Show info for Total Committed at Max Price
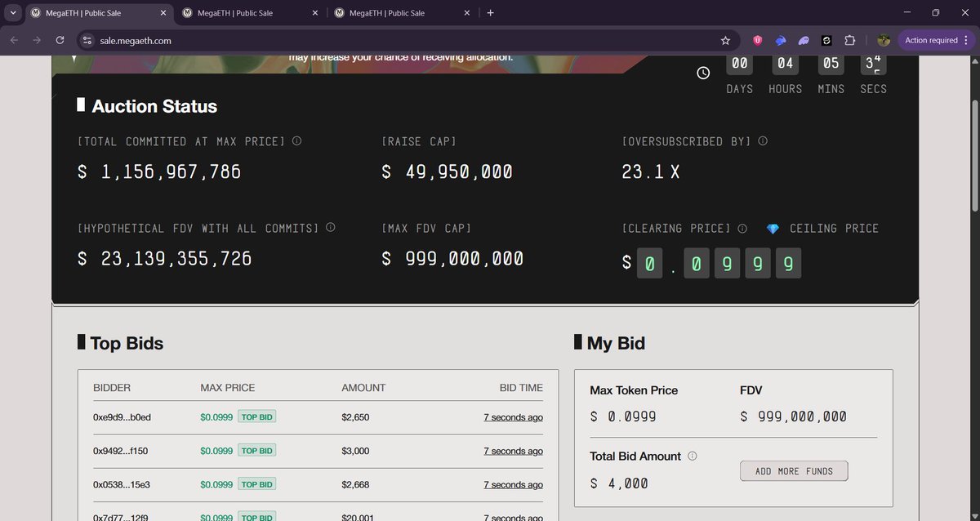This screenshot has width=980, height=521. 296,141
